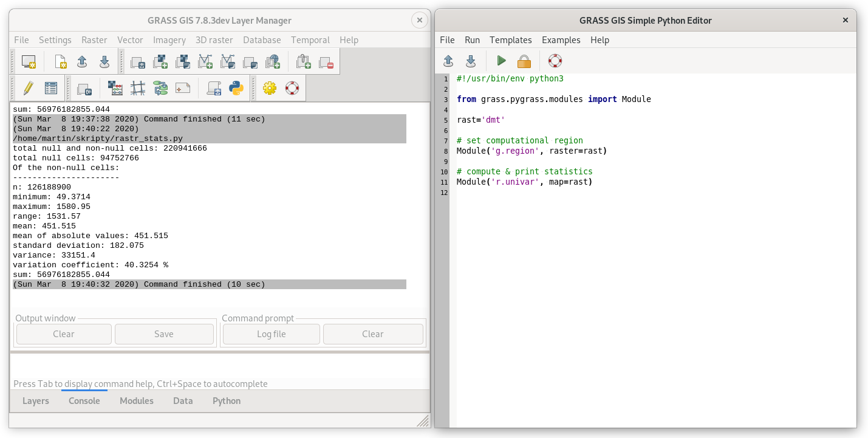Click the rastr_stats.py path in console output
This screenshot has height=438, width=868.
[98, 139]
